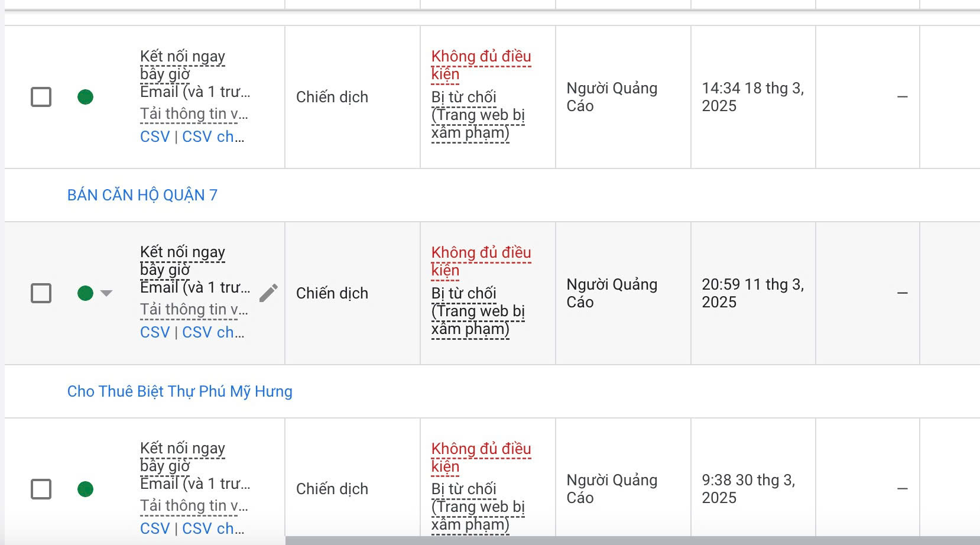Open the Cho Thuê Biệt Thự Phú Mỹ Hưng link

point(180,391)
